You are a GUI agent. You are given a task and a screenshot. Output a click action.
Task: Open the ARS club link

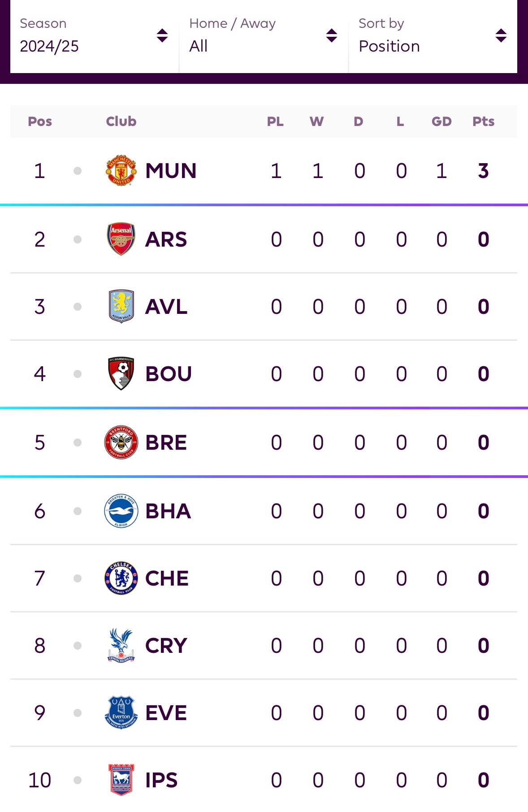tap(166, 239)
